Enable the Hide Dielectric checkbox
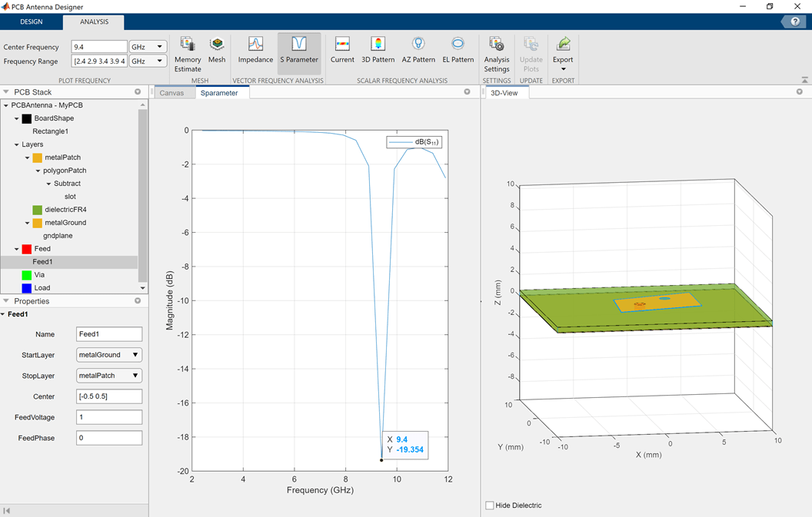 pos(490,505)
